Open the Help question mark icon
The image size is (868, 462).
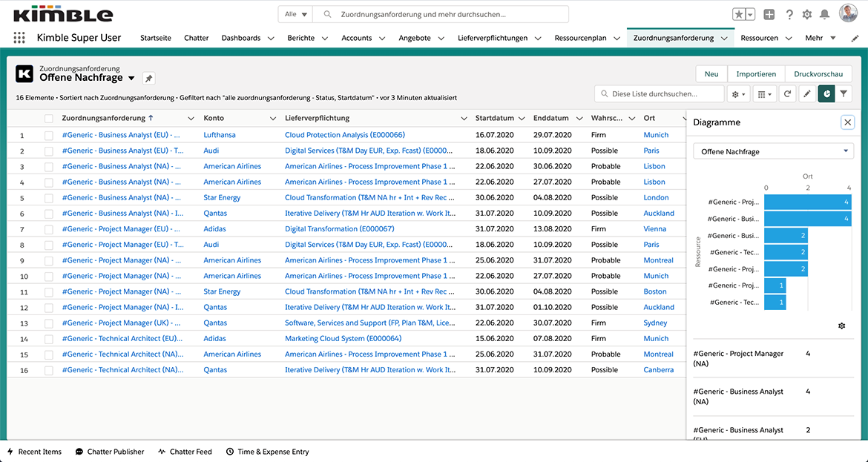coord(789,15)
